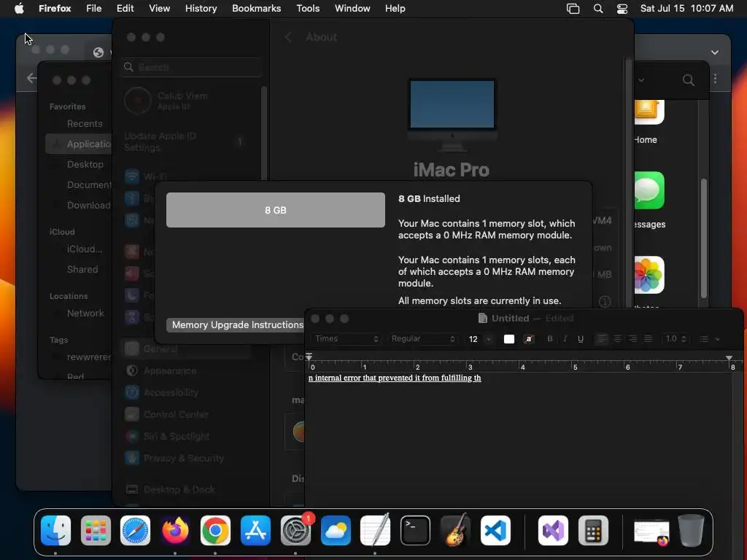
Task: Open the Trash from the Dock
Action: pos(692,530)
